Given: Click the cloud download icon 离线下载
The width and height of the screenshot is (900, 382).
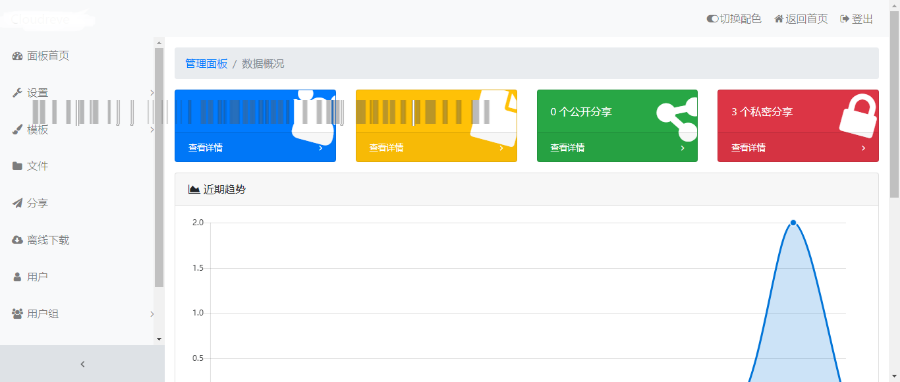Looking at the screenshot, I should (17, 240).
